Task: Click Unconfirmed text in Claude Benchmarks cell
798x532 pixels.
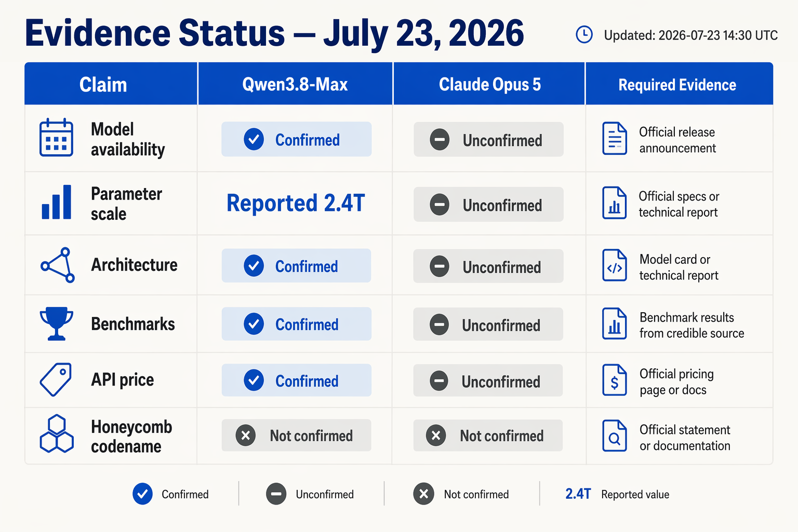Action: 501,325
